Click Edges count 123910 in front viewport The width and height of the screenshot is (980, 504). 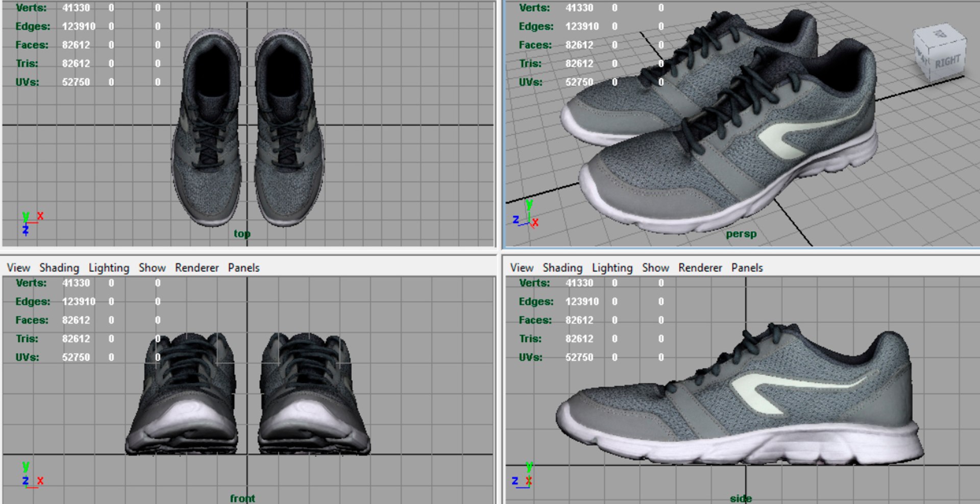(x=79, y=301)
